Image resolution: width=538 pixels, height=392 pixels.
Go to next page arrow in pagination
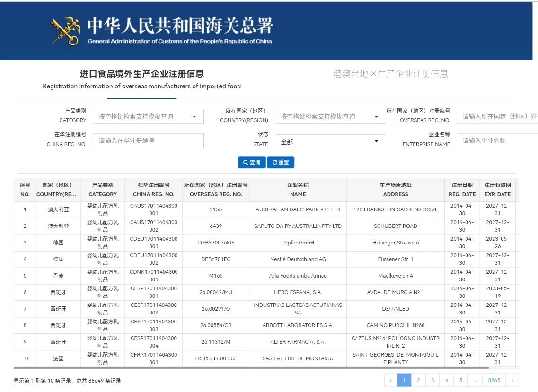click(512, 380)
